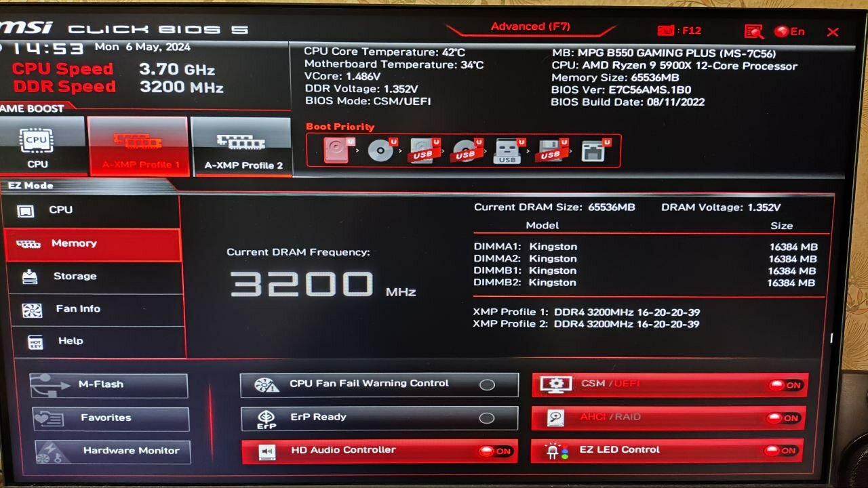Open the CPU section in EZ Mode sidebar

coord(92,210)
